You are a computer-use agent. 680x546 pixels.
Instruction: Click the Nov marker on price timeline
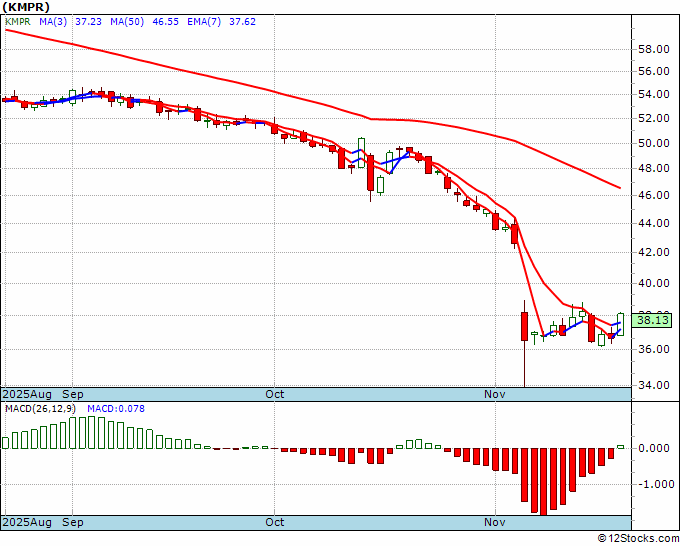pos(494,394)
